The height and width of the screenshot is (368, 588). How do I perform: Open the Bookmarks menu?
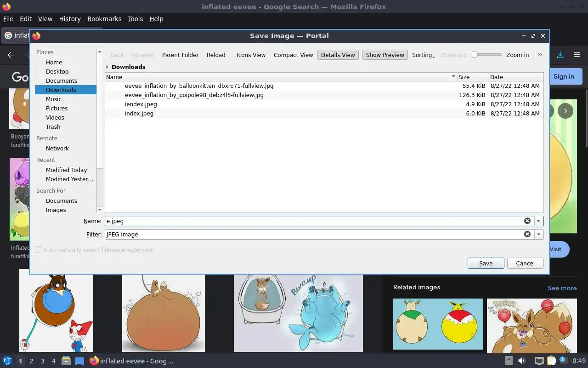104,19
